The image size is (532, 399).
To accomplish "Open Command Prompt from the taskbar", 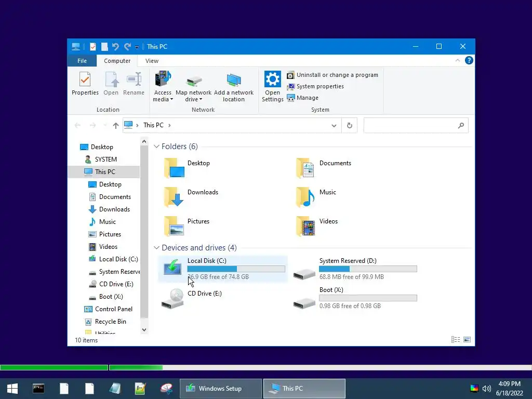I will pyautogui.click(x=38, y=389).
